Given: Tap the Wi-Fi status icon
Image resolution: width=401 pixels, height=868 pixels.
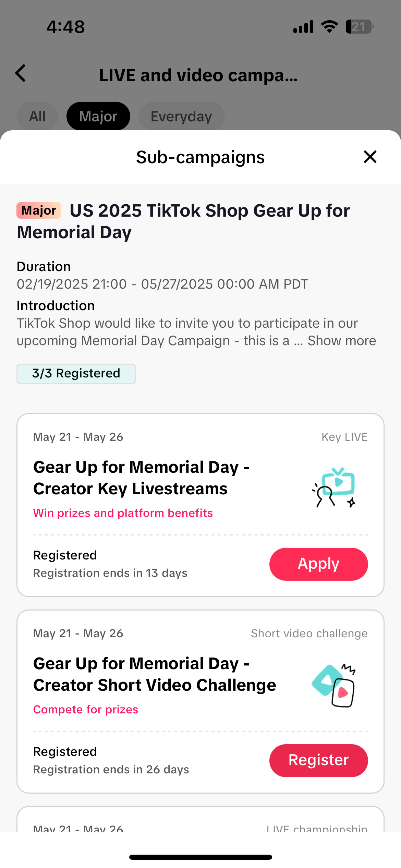Looking at the screenshot, I should pyautogui.click(x=329, y=27).
